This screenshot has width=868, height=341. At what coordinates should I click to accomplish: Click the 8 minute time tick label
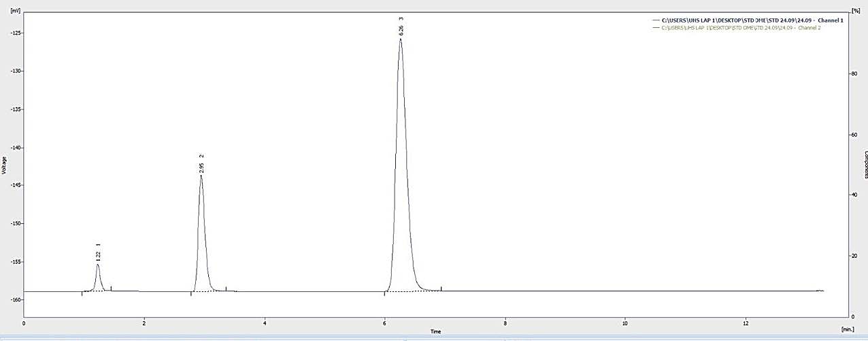(x=505, y=323)
